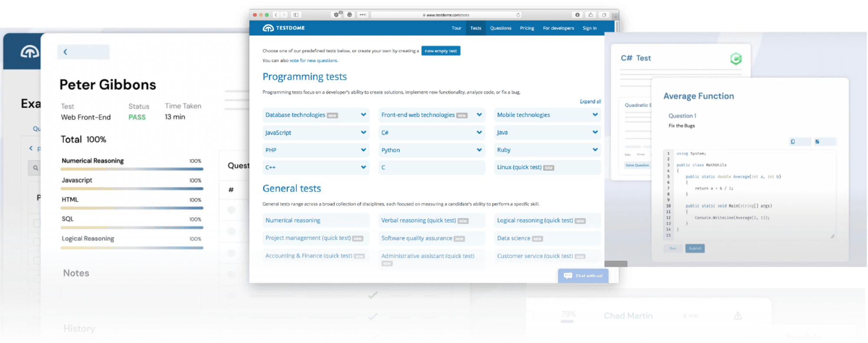The image size is (868, 343).
Task: Open the Numerical reasoning general test
Action: tap(316, 220)
